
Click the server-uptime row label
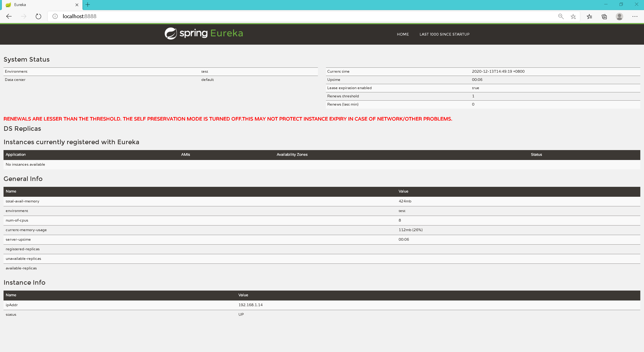(x=18, y=240)
